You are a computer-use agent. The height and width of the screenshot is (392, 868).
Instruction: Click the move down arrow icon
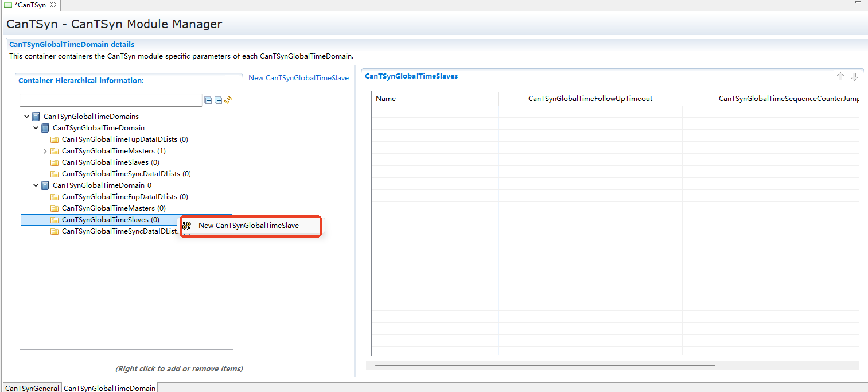coord(854,77)
